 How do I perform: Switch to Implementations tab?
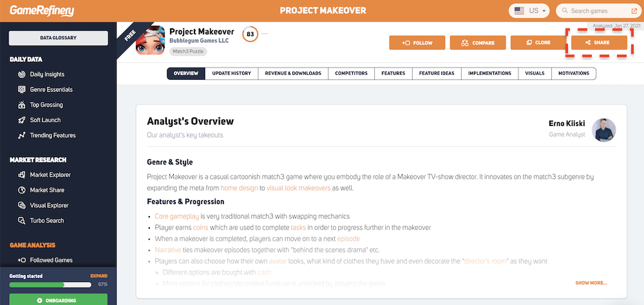pos(489,73)
